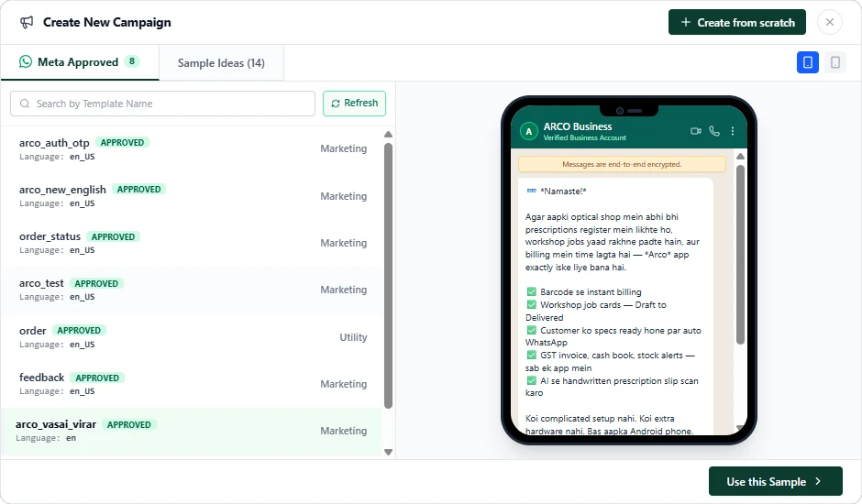Click the video call icon in phone preview
The height and width of the screenshot is (504, 862).
[696, 131]
